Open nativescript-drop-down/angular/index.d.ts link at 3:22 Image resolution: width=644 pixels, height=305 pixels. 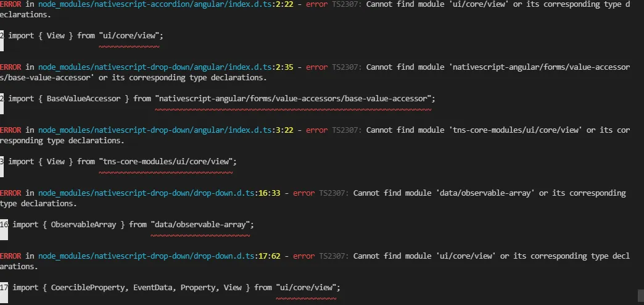click(155, 130)
